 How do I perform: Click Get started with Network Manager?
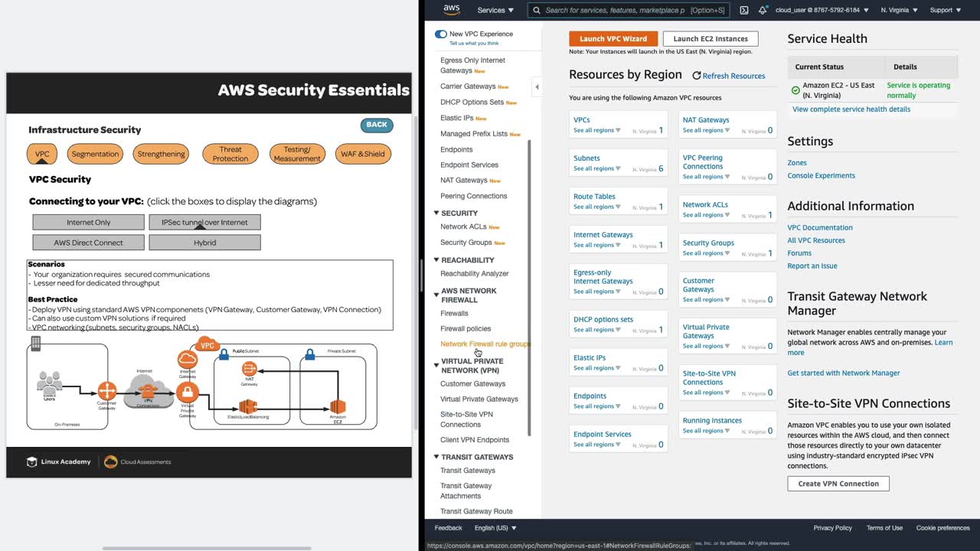[x=844, y=373]
